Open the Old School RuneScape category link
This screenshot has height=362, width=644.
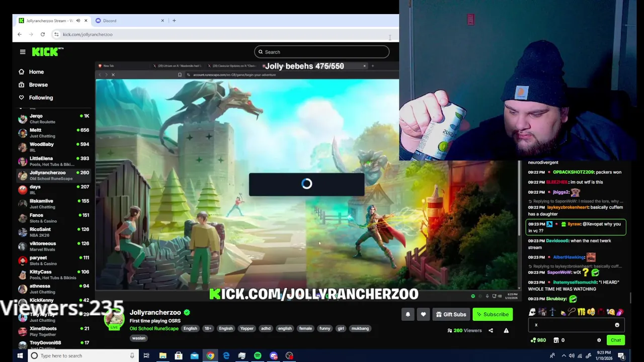(154, 328)
